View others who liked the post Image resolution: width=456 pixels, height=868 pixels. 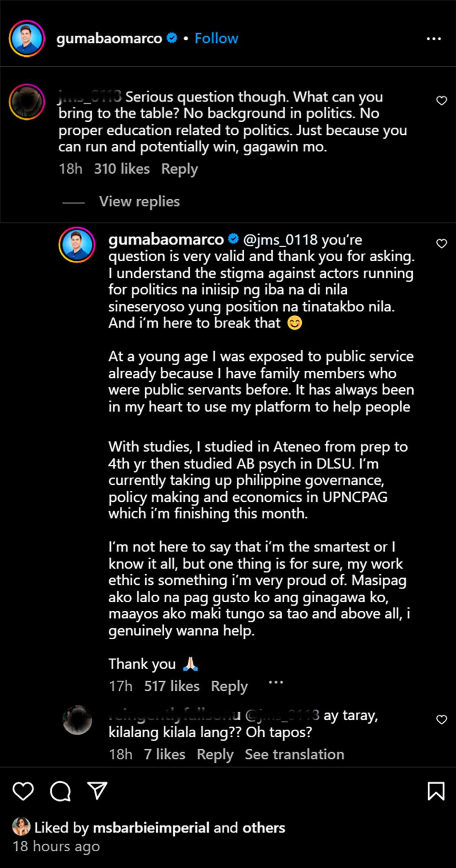[x=264, y=828]
